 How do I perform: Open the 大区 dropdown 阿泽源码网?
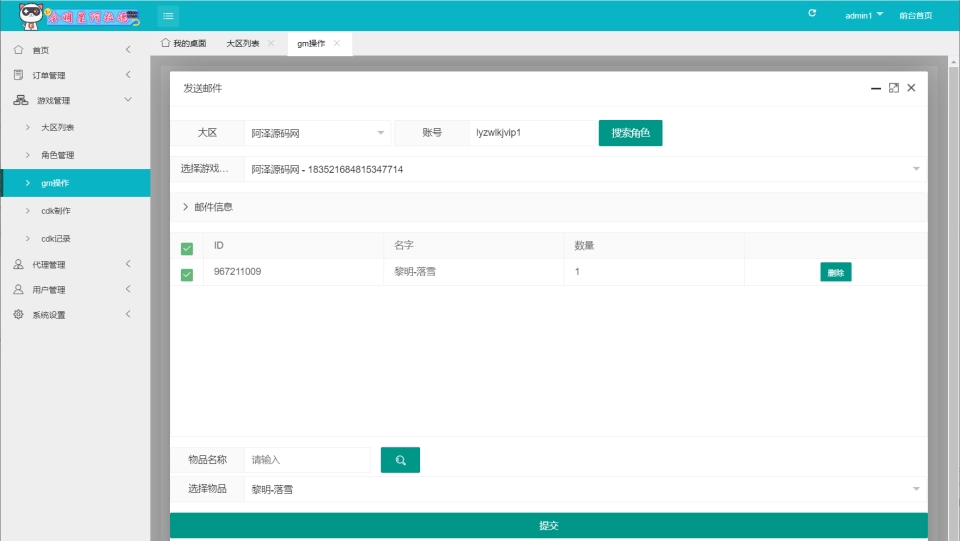click(318, 133)
